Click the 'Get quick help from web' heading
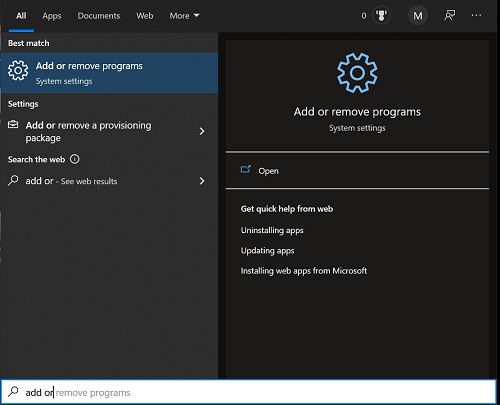The image size is (500, 405). click(287, 209)
